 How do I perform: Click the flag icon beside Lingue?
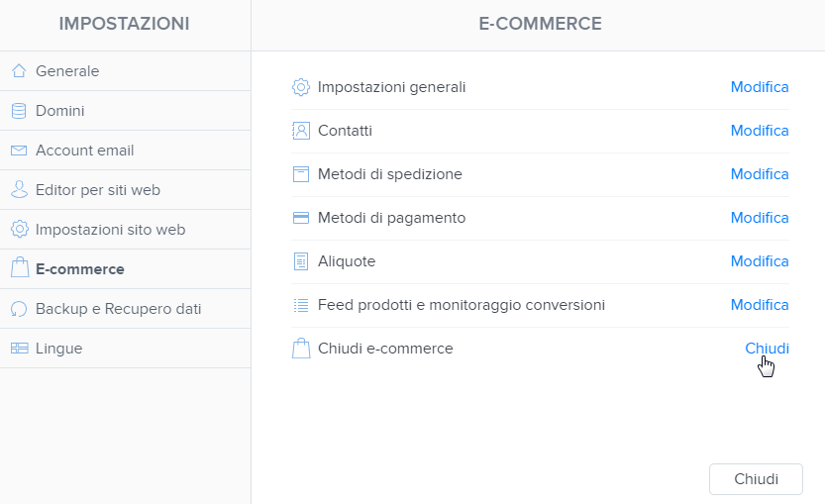click(x=20, y=349)
